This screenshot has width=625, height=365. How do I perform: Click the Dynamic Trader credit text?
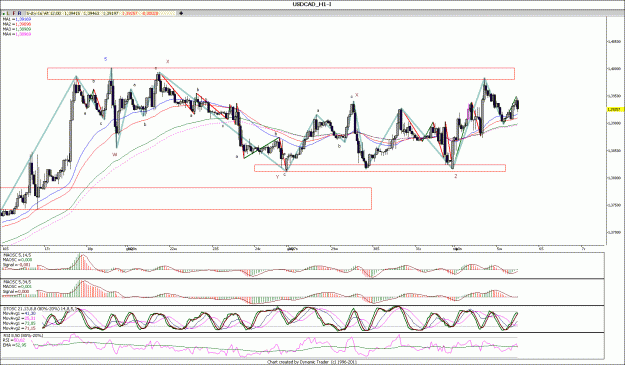[x=312, y=362]
